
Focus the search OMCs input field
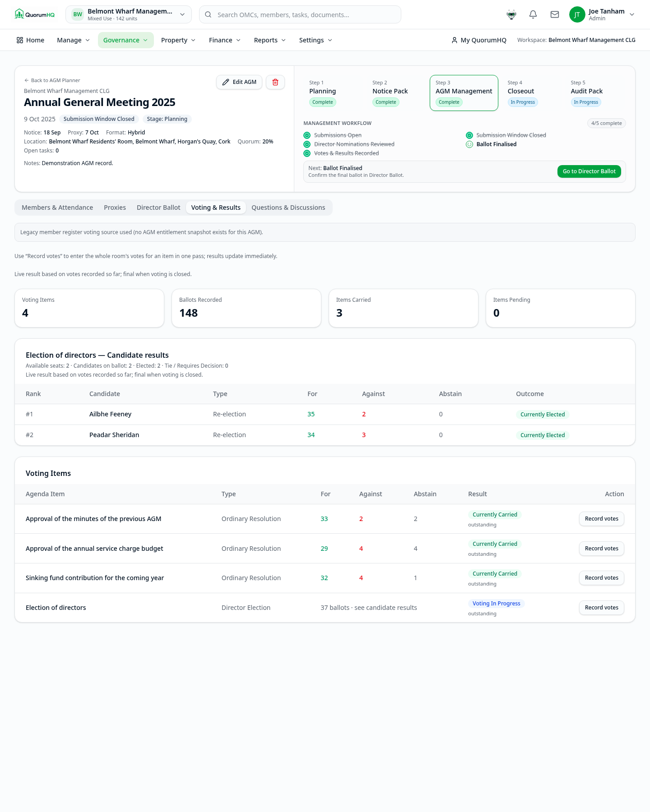(x=300, y=14)
